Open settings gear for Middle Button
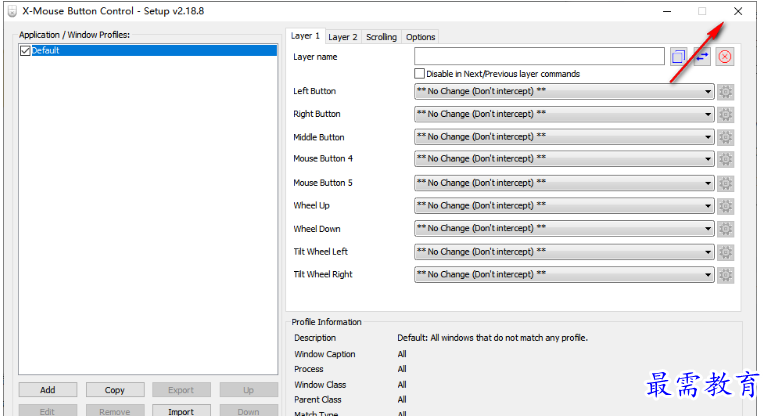Screen dimensions: 768x416 725,137
